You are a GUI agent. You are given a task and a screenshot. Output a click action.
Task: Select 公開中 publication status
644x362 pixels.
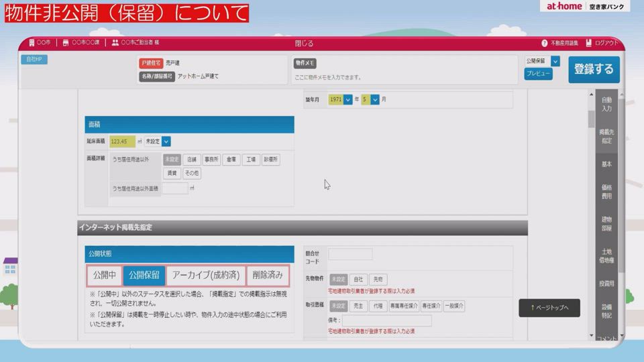[104, 276]
